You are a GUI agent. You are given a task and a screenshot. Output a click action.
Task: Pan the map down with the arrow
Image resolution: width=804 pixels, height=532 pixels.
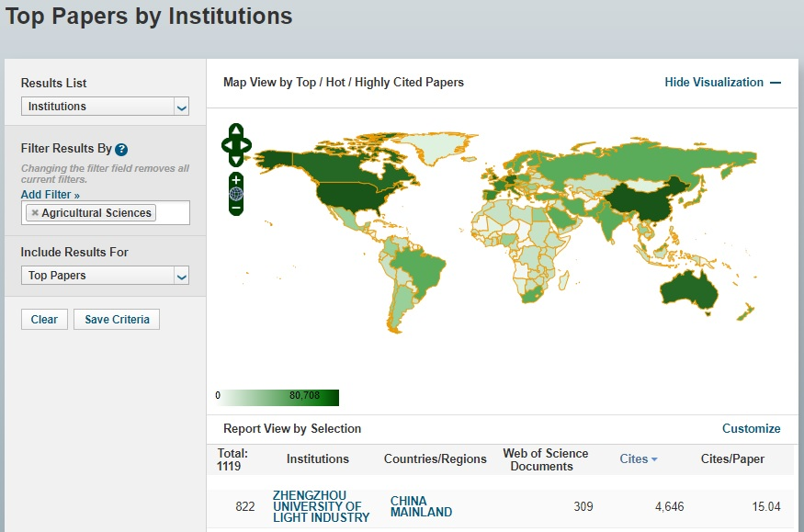coord(236,160)
